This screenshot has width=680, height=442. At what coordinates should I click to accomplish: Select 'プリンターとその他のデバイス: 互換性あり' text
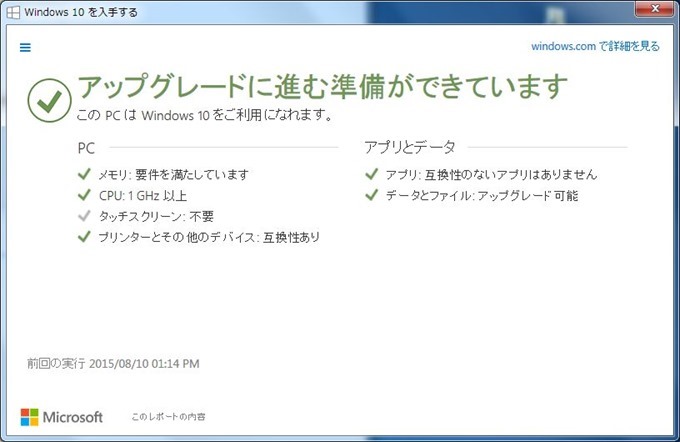point(209,237)
